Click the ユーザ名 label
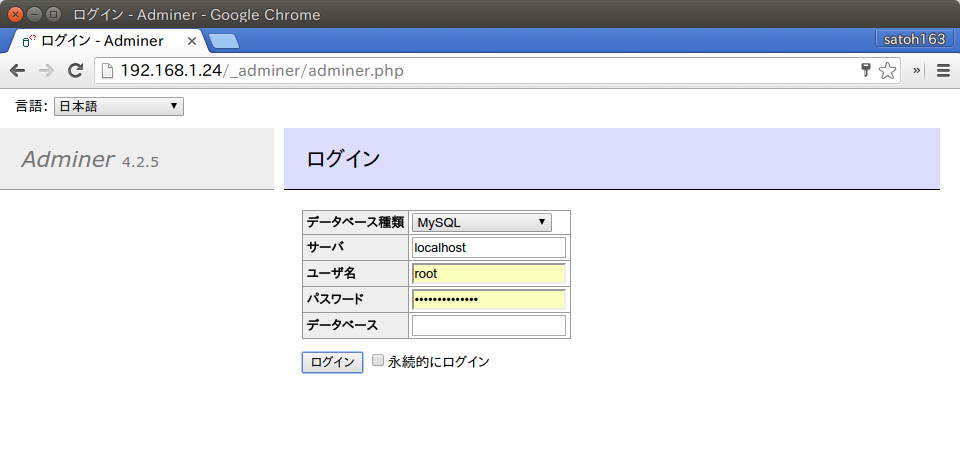960x451 pixels. [x=331, y=273]
